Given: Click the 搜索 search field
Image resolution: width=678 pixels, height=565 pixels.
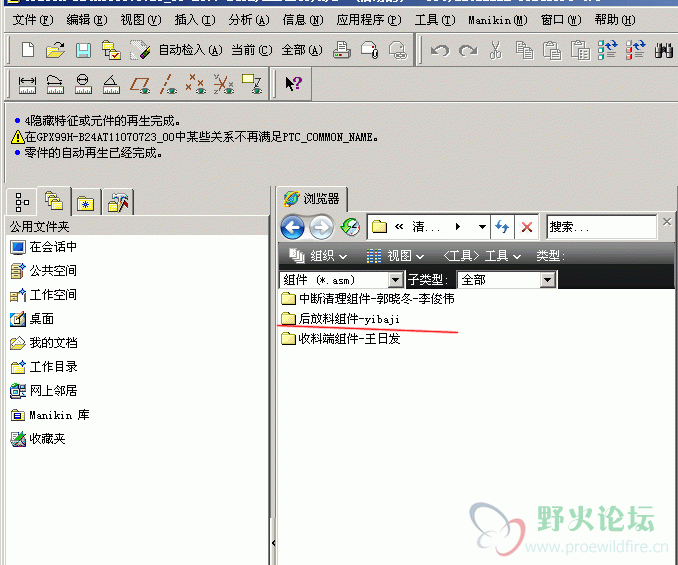Looking at the screenshot, I should [x=601, y=227].
